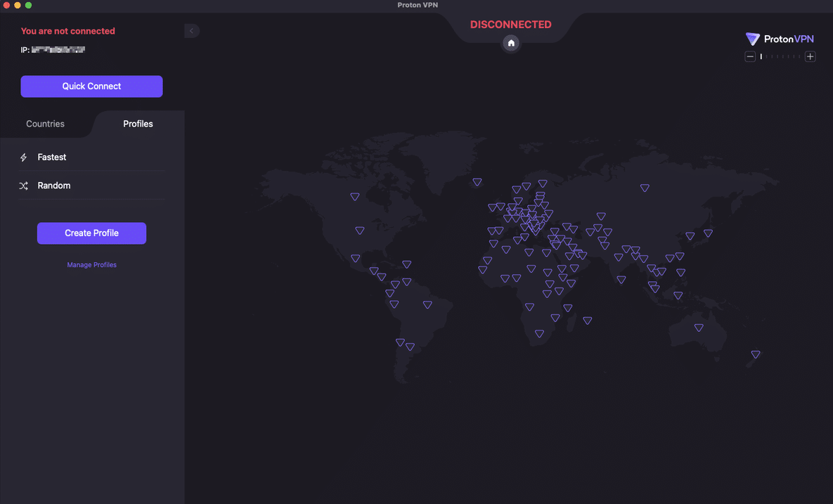Zoom out using the minus icon
Viewport: 833px width, 504px height.
coord(750,56)
